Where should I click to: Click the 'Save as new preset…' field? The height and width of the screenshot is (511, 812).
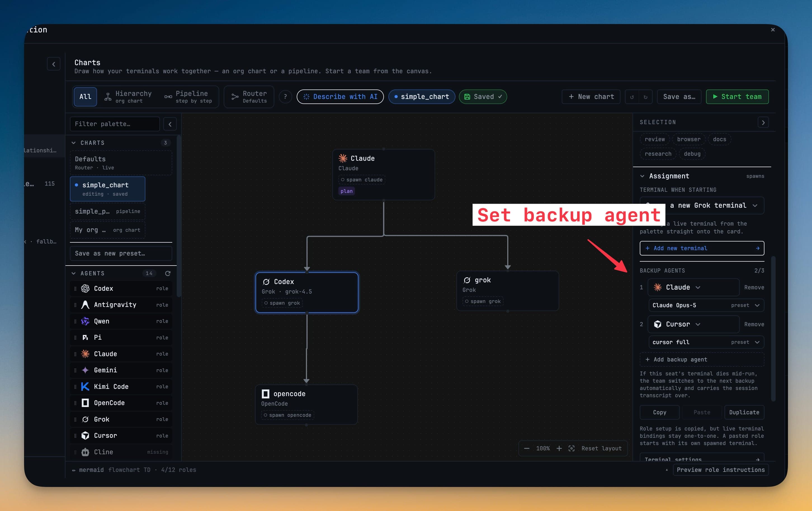pyautogui.click(x=121, y=254)
